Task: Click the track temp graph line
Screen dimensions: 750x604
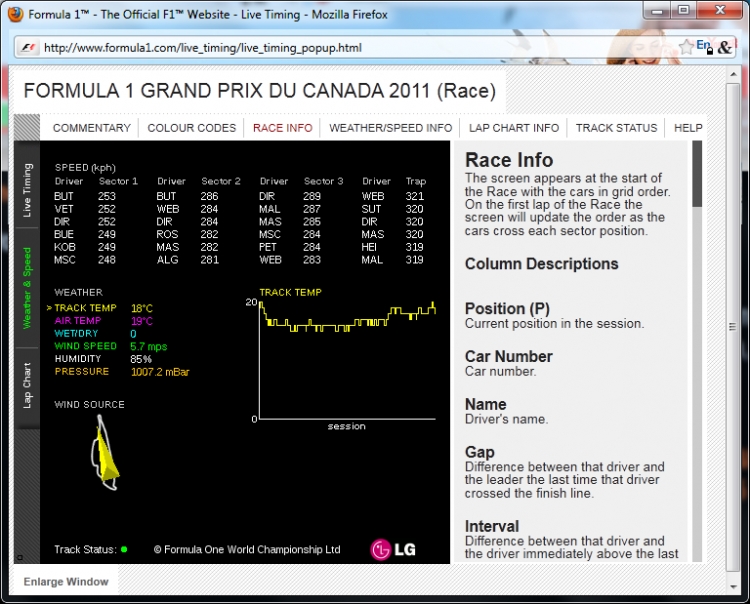Action: pyautogui.click(x=347, y=318)
